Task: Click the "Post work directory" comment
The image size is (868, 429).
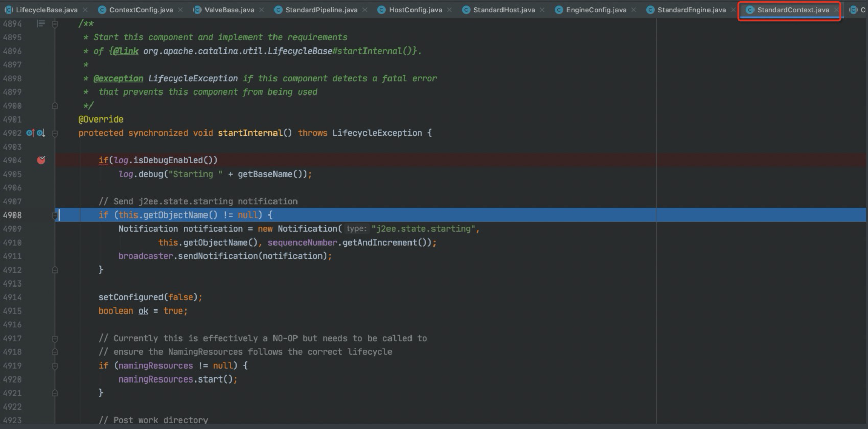Action: click(x=153, y=420)
